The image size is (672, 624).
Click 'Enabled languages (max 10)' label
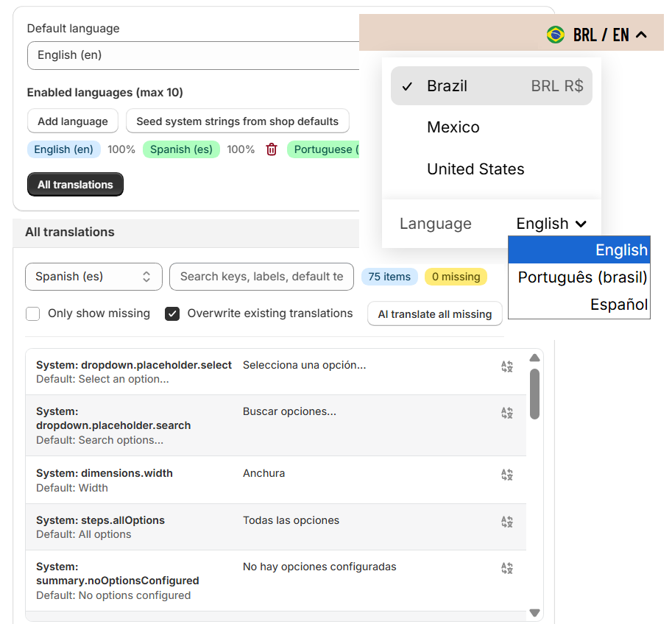point(105,93)
